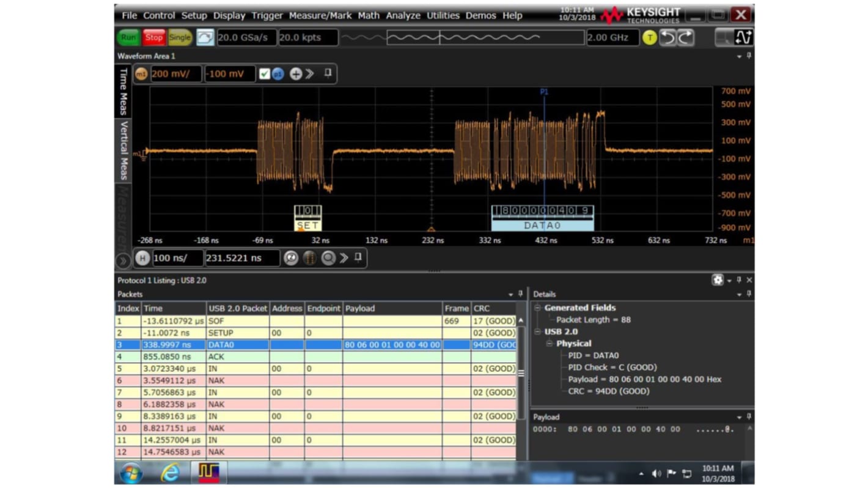Viewport: 868px width, 488px height.
Task: Click the H horizontal icon
Action: tap(142, 258)
